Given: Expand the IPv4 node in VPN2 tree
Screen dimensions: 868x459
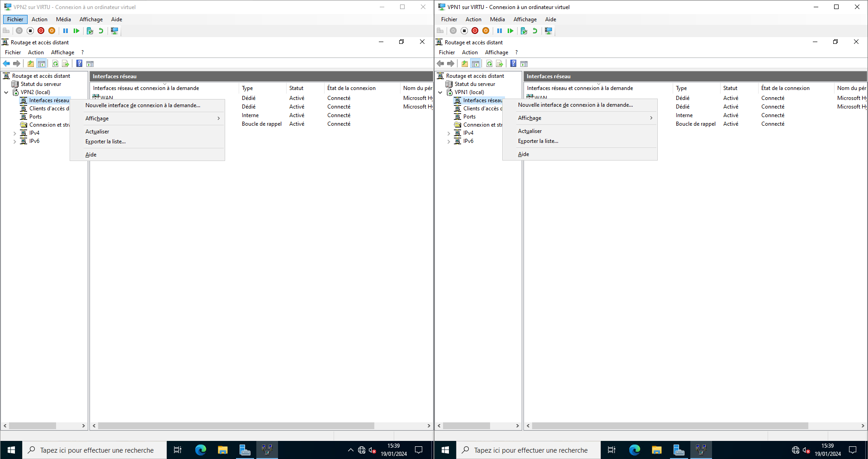Looking at the screenshot, I should pyautogui.click(x=14, y=133).
